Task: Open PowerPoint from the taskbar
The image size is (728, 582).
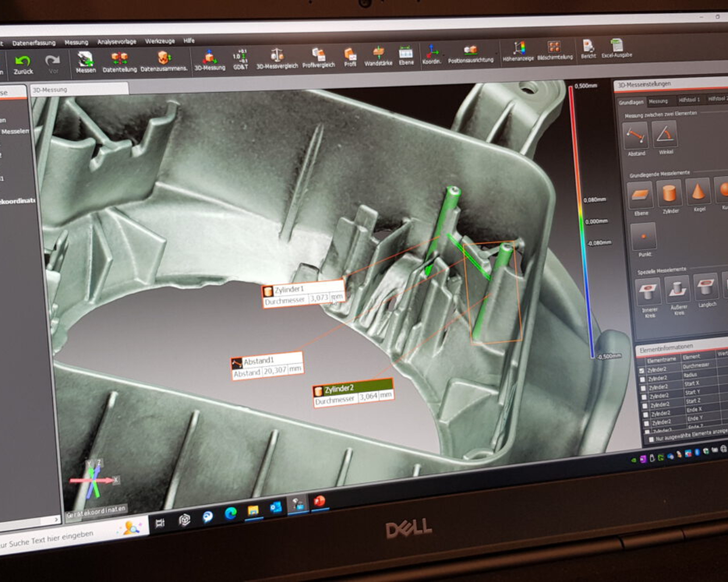Action: (319, 501)
